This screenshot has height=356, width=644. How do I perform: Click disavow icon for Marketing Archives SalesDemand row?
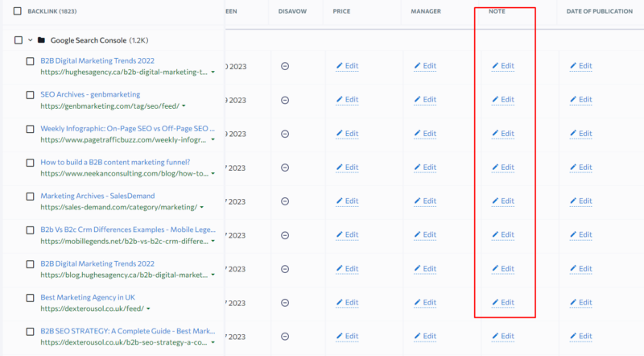[285, 201]
